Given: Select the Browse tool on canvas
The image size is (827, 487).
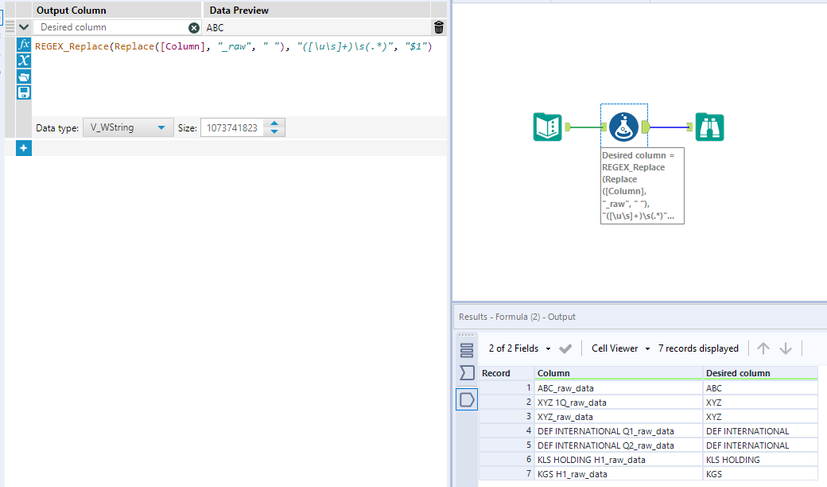Looking at the screenshot, I should click(x=709, y=127).
